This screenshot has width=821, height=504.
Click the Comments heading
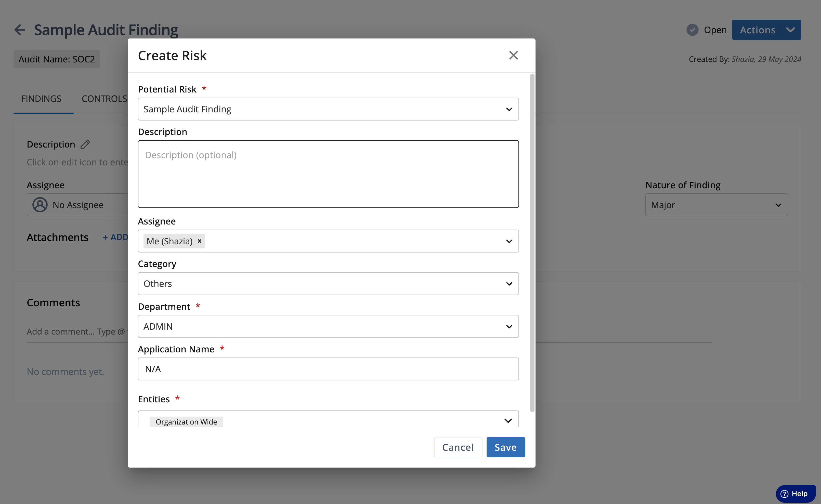[53, 302]
